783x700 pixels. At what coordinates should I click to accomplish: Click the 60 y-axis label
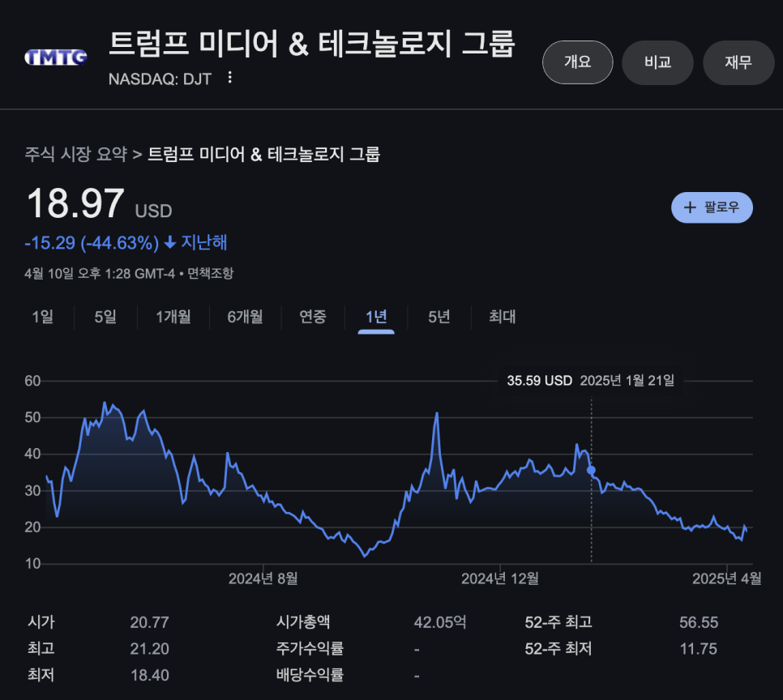point(32,381)
